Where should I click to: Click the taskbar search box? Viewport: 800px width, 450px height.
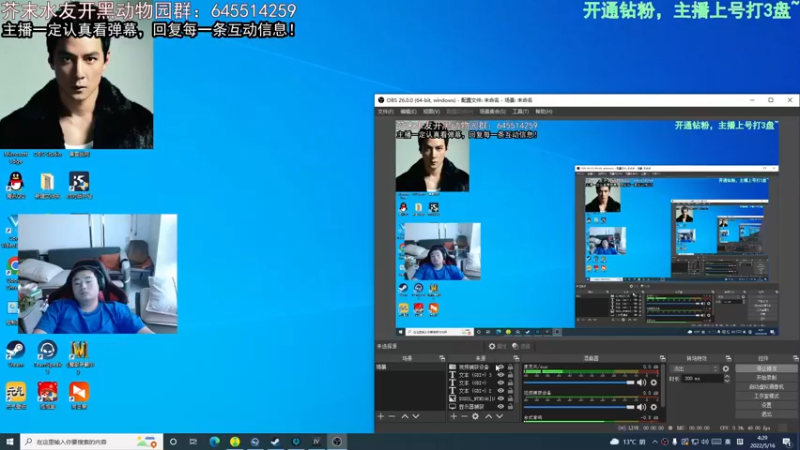pyautogui.click(x=92, y=441)
